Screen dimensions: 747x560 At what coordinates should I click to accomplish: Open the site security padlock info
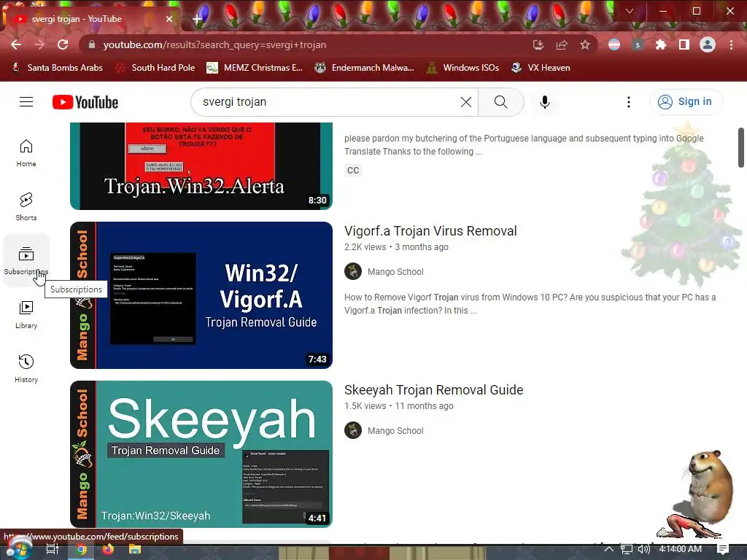click(92, 44)
